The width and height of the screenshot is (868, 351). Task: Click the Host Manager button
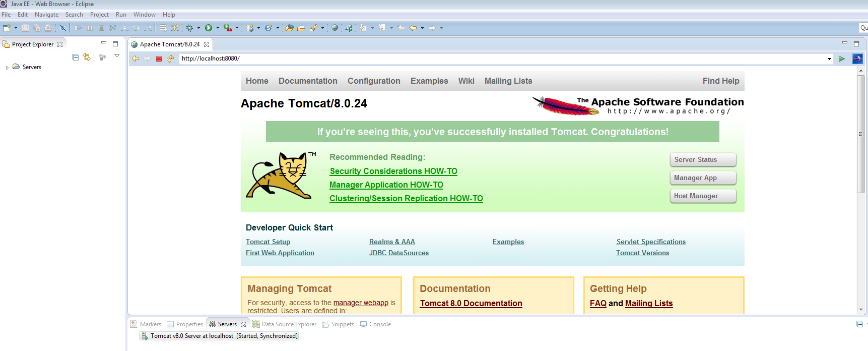(x=703, y=196)
